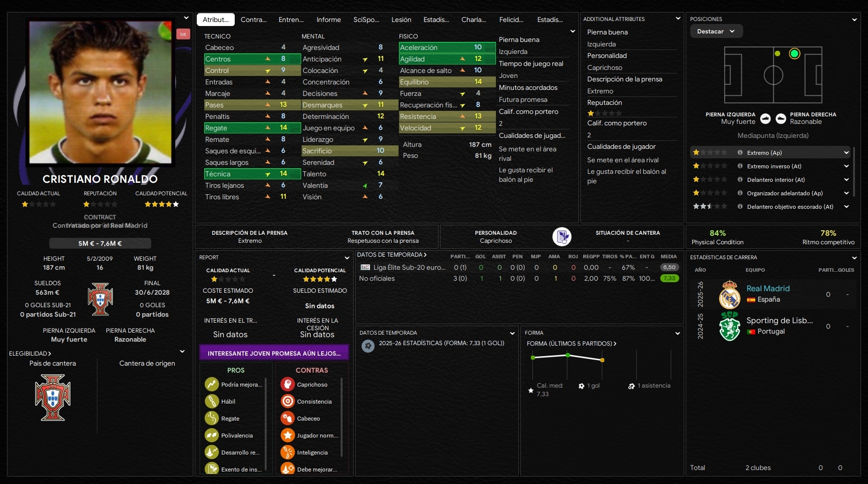
Task: Select the Técnica attribute row
Action: 252,174
